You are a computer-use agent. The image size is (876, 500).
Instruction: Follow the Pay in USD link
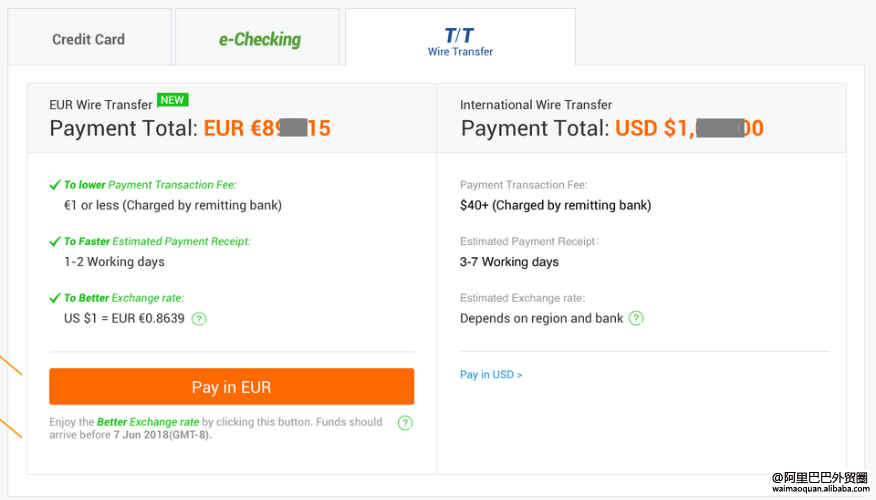pyautogui.click(x=491, y=374)
